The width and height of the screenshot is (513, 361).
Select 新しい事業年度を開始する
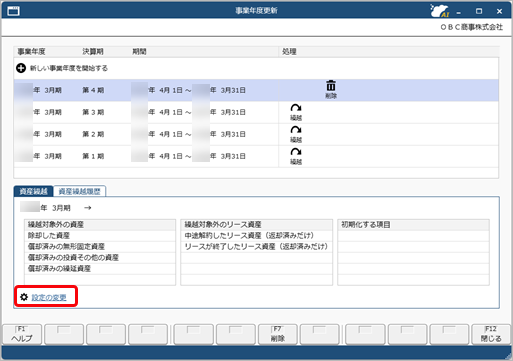click(x=69, y=68)
